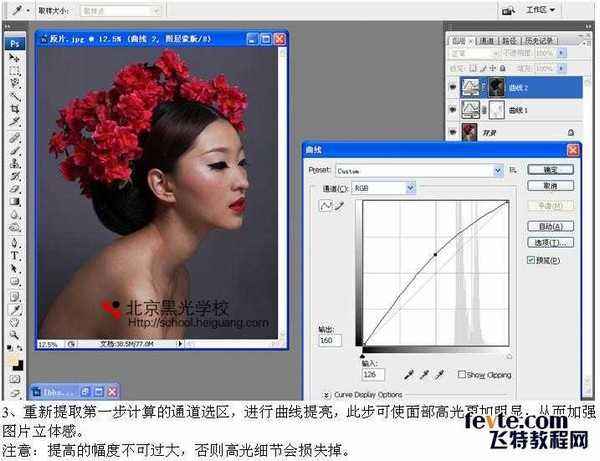
Task: Select the Type tool
Action: (15, 256)
